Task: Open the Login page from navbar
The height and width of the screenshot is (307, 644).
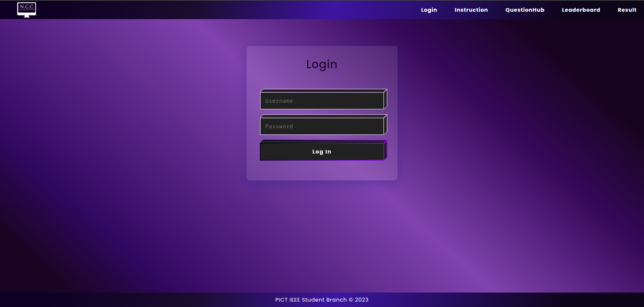Action: point(429,10)
